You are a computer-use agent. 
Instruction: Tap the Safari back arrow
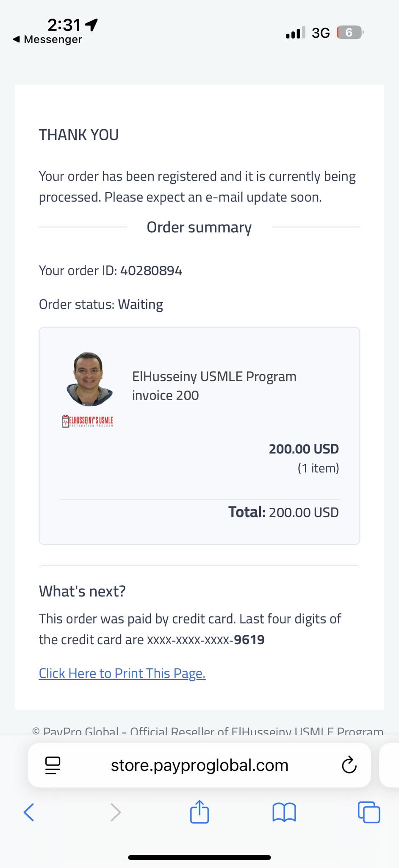(x=29, y=812)
